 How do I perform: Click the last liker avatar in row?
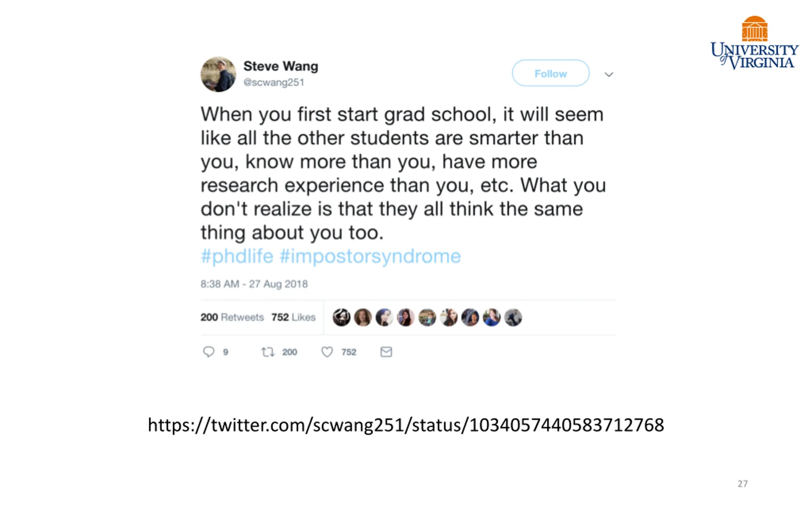pos(513,317)
